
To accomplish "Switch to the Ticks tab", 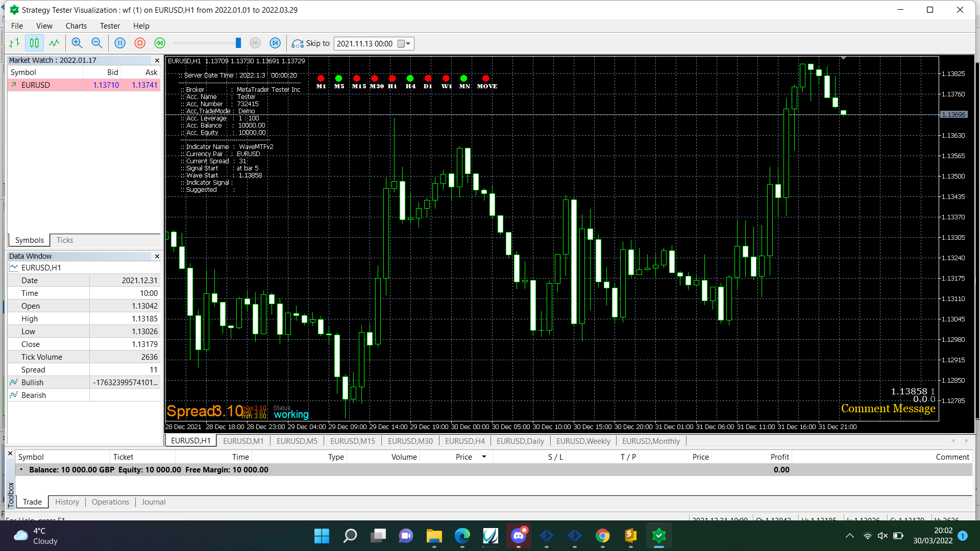I will click(x=65, y=240).
